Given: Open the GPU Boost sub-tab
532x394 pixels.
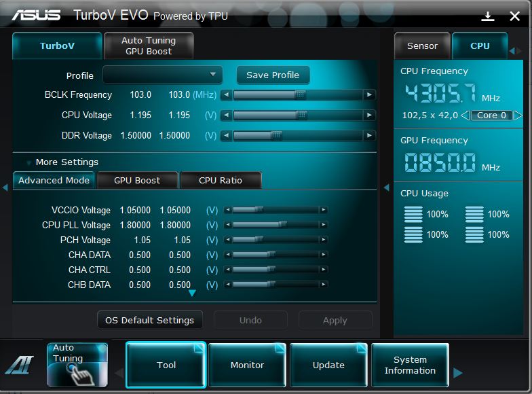Looking at the screenshot, I should click(x=137, y=181).
